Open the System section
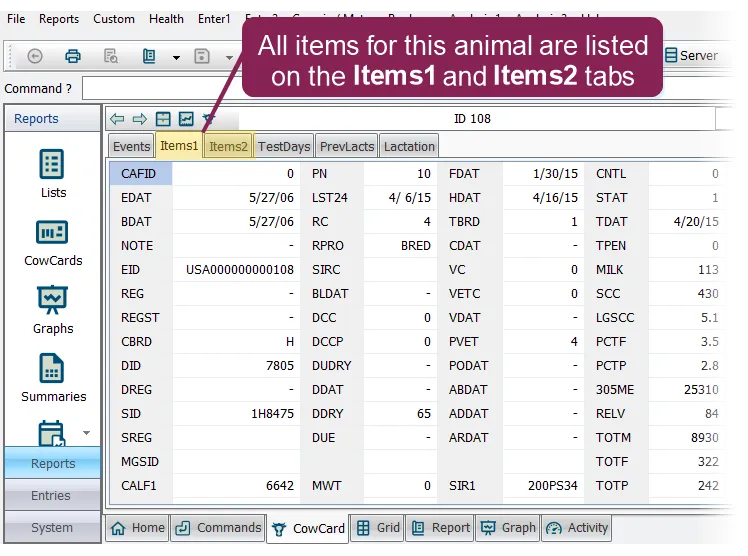Screen dimensions: 748x556 pyautogui.click(x=52, y=527)
